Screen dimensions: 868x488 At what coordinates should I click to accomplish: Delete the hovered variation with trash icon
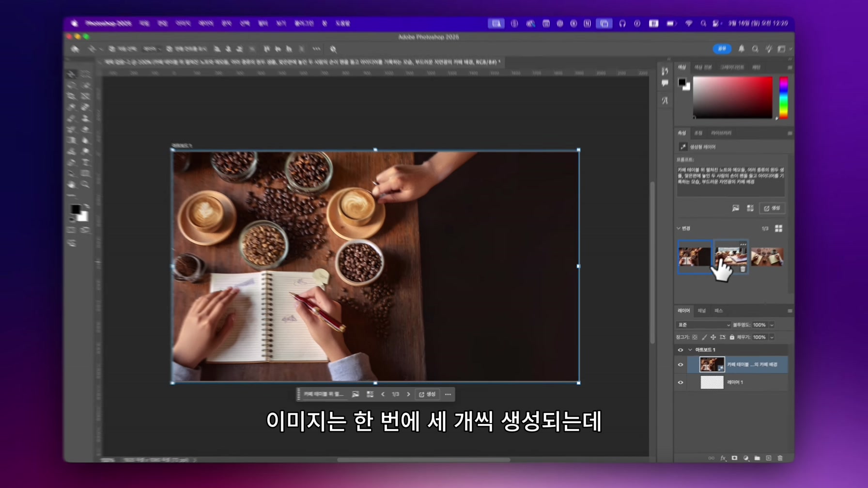click(743, 269)
